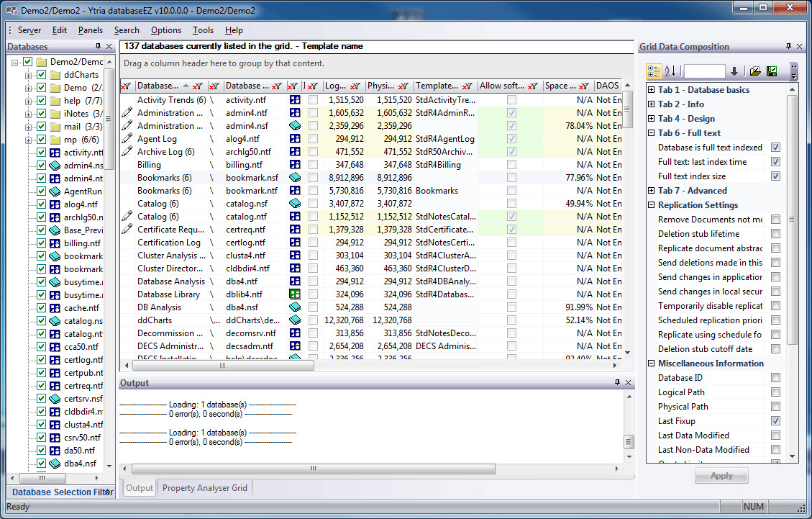Switch to the Property Analyser Grid tab
812x519 pixels.
point(204,488)
